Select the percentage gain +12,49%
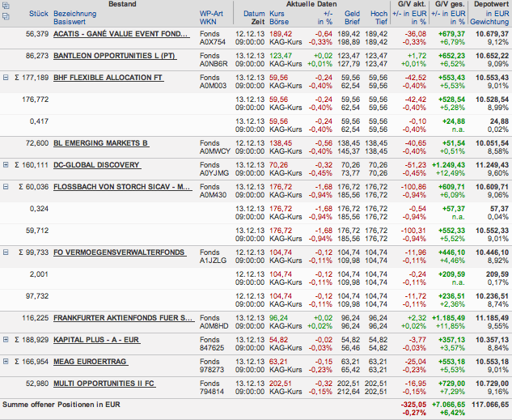 coord(451,173)
